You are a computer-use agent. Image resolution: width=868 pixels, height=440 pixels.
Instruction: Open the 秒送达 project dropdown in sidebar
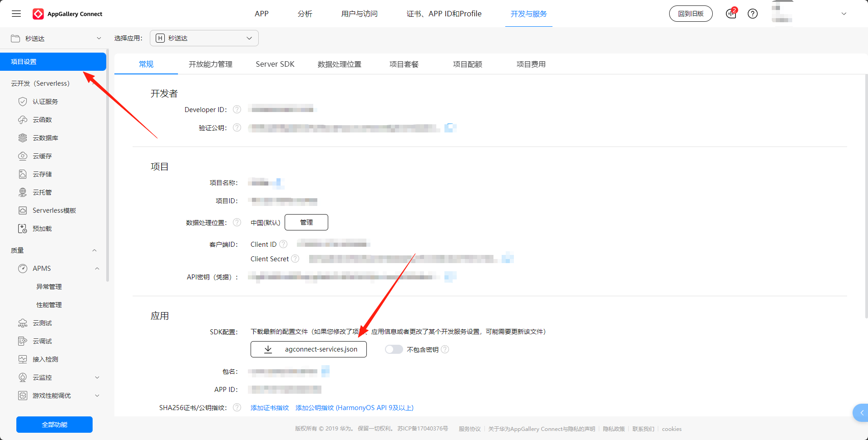click(56, 39)
